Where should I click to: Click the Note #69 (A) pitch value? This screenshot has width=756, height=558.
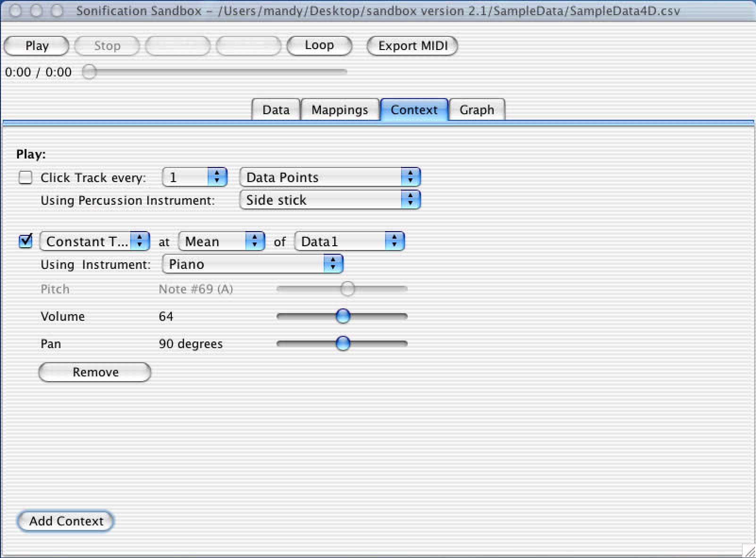point(196,289)
